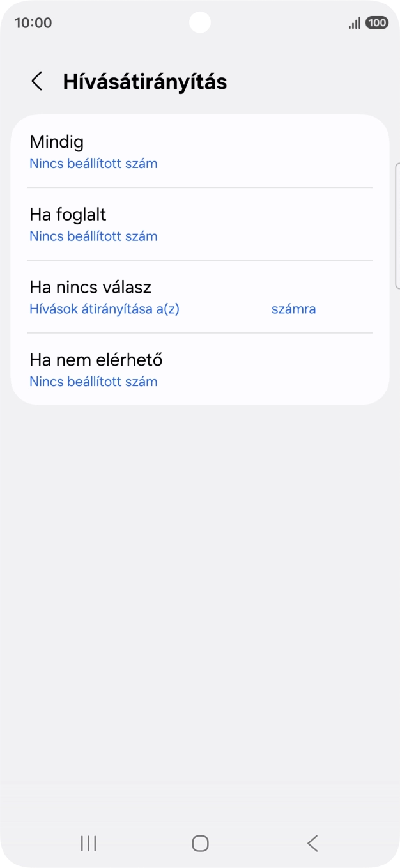Tap the 10:00 clock in the status bar
Image resolution: width=400 pixels, height=868 pixels.
tap(32, 22)
